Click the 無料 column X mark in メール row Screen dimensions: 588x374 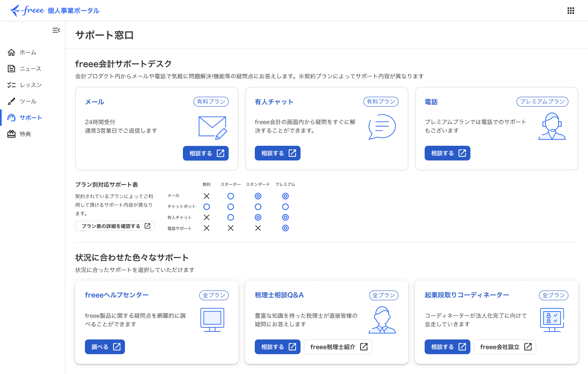click(x=207, y=196)
